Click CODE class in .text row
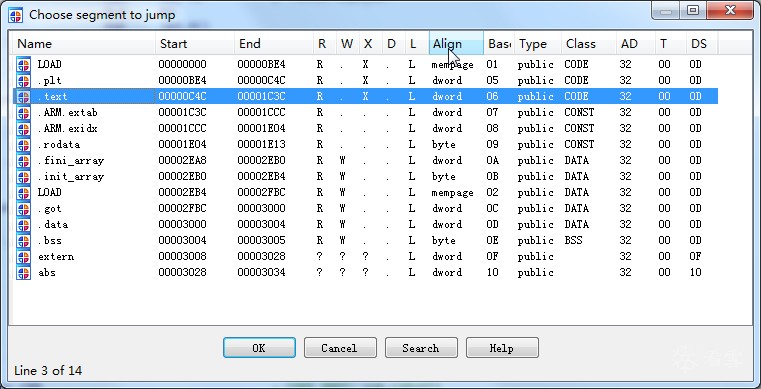This screenshot has height=389, width=761. click(576, 97)
